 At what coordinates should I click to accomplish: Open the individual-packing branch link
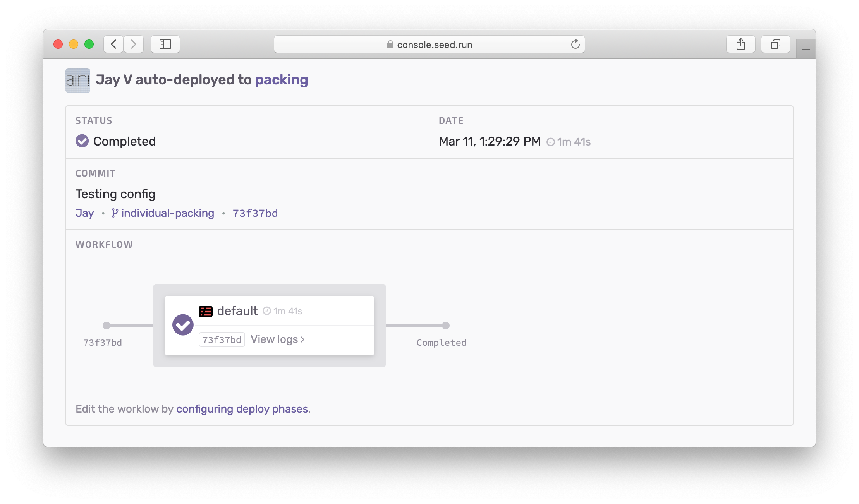coord(167,213)
